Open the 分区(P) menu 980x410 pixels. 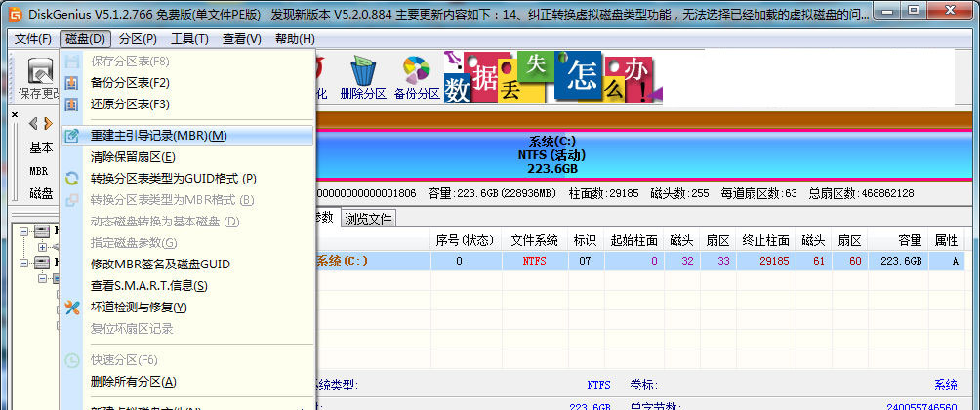click(138, 39)
